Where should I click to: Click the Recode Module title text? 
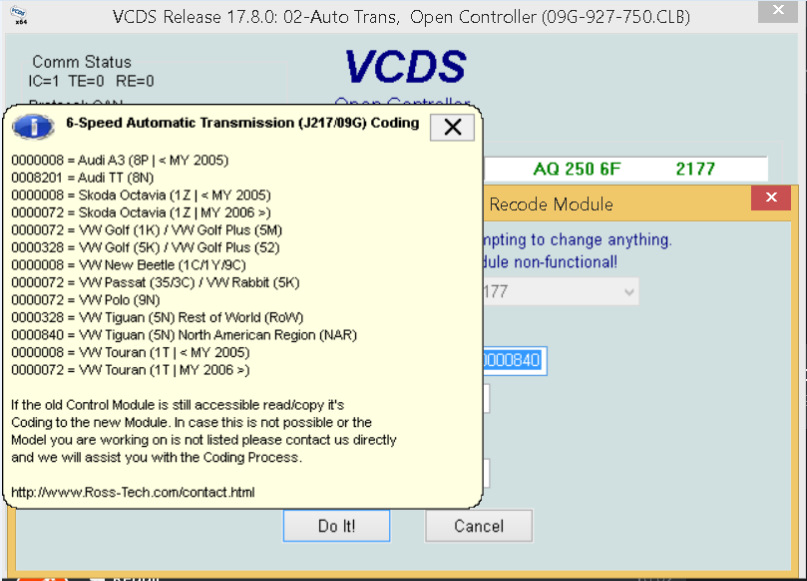[551, 205]
